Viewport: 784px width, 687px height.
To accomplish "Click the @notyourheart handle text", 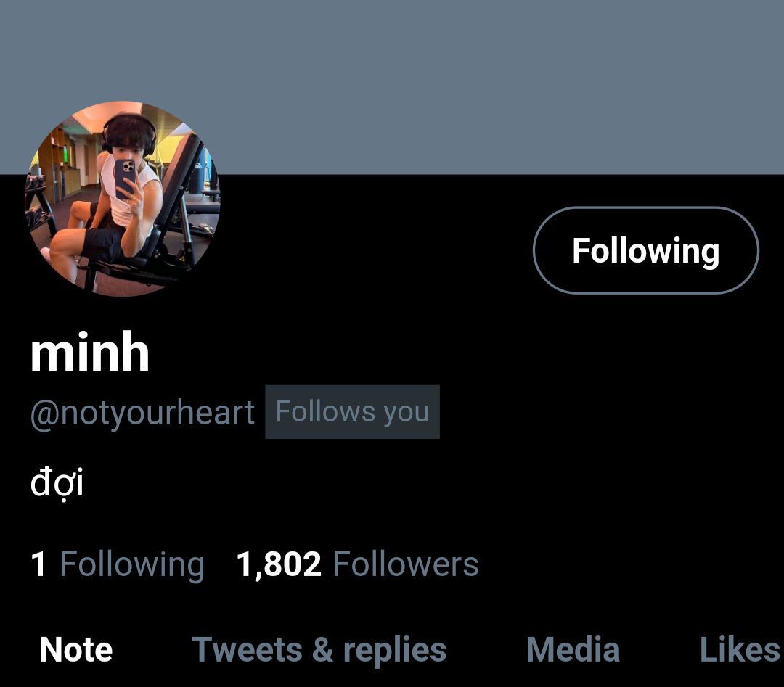I will tap(142, 413).
